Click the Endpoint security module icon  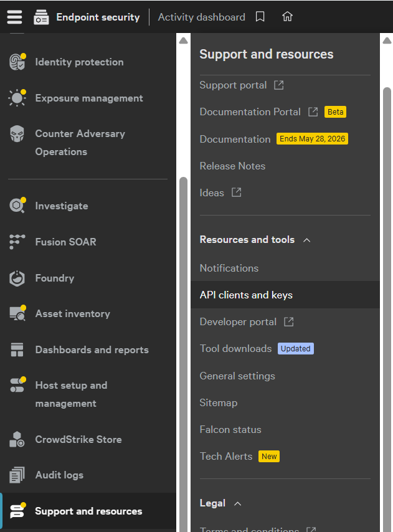coord(41,17)
